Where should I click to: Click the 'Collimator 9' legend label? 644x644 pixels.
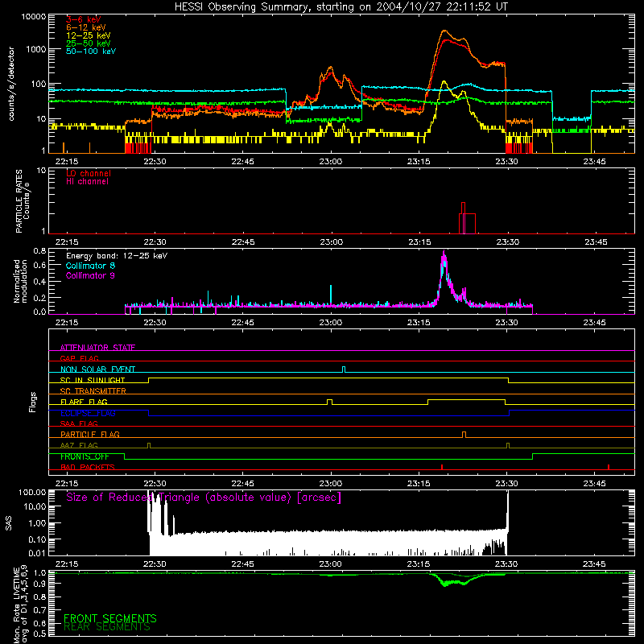90,275
